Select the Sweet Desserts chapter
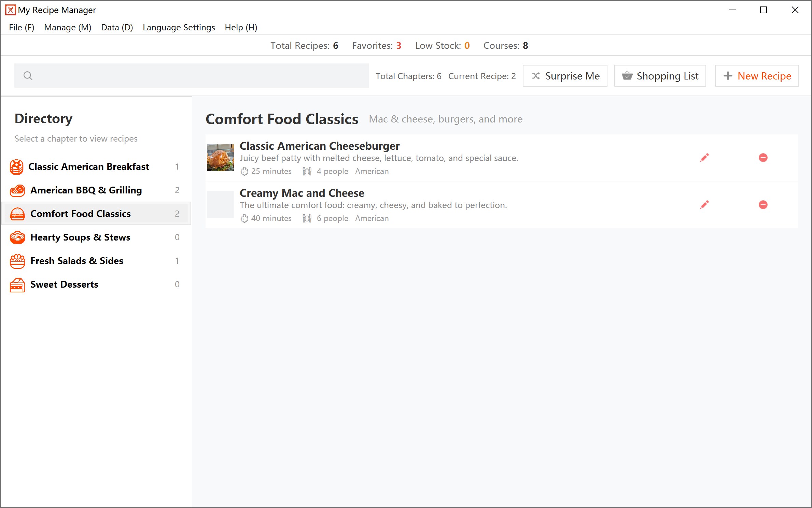This screenshot has width=812, height=508. [x=96, y=285]
